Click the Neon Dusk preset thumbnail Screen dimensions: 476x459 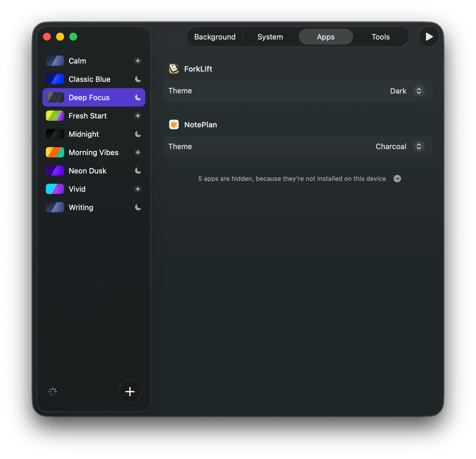(x=55, y=171)
